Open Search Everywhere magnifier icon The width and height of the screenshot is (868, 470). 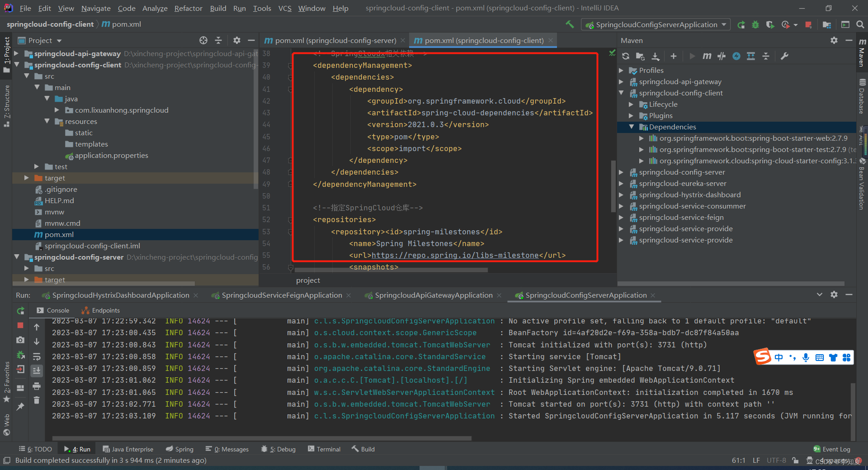coord(860,24)
